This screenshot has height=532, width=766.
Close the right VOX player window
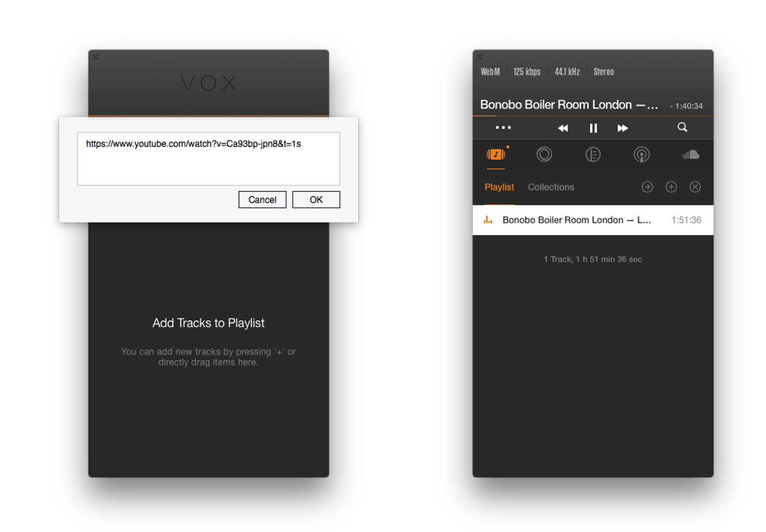click(480, 57)
